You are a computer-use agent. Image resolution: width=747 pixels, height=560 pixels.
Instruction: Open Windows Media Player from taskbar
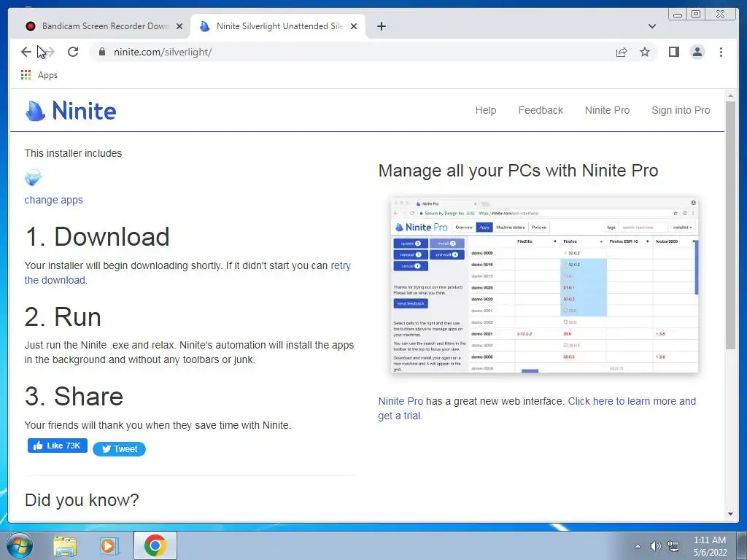click(x=109, y=545)
